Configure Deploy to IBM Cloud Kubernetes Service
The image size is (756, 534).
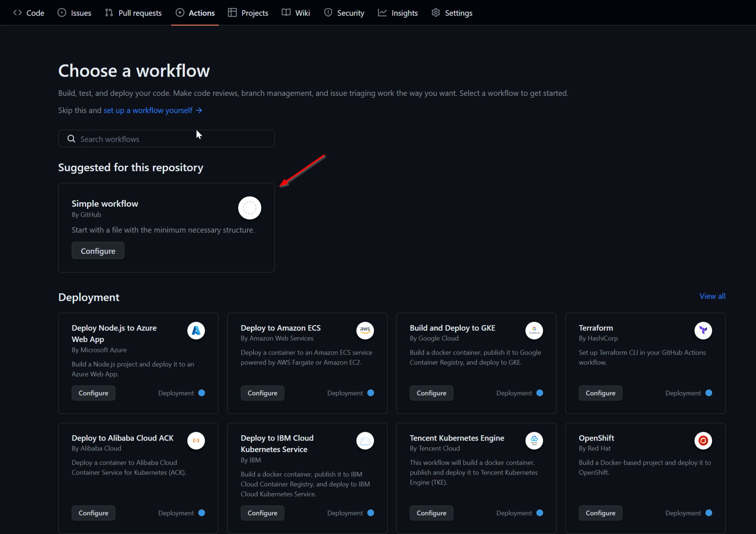pos(262,513)
